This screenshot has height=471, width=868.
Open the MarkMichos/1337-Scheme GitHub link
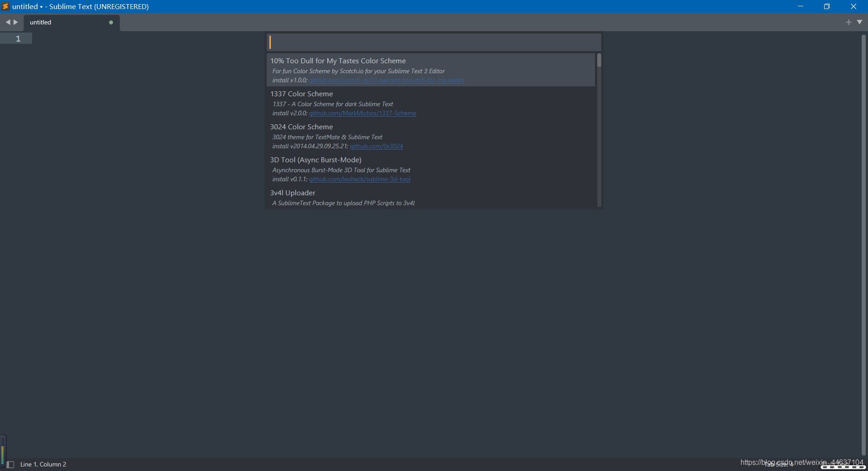tap(363, 113)
